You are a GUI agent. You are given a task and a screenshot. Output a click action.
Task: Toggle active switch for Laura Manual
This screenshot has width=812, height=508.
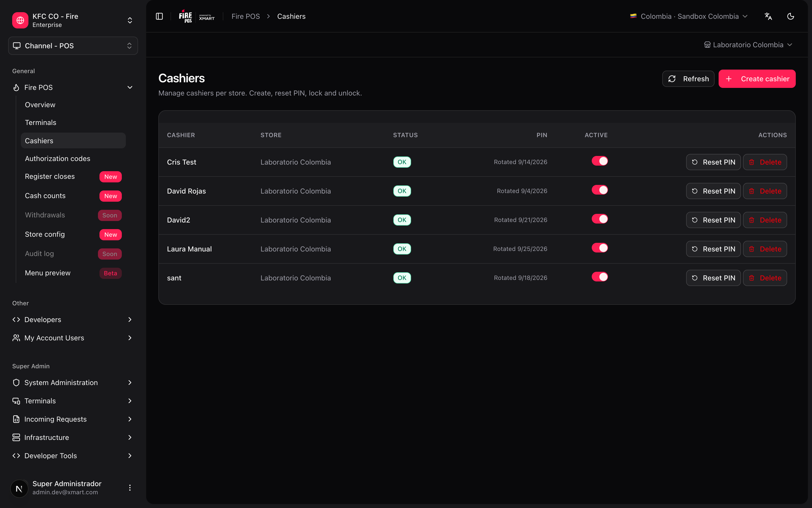600,248
